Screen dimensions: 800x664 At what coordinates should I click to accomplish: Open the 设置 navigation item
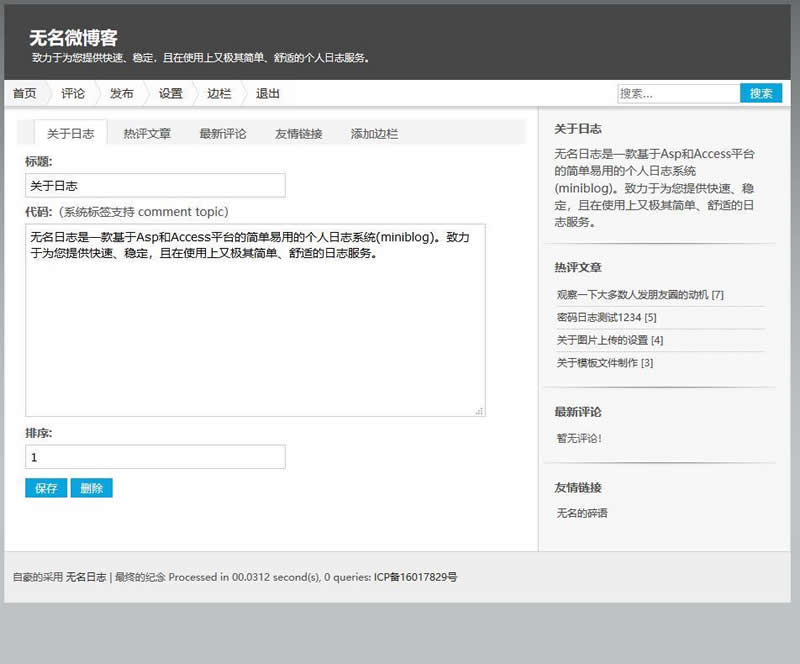coord(170,94)
